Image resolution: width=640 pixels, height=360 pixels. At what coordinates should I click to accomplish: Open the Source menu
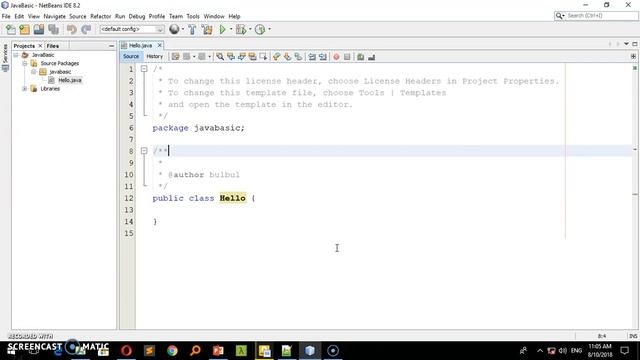pos(78,16)
